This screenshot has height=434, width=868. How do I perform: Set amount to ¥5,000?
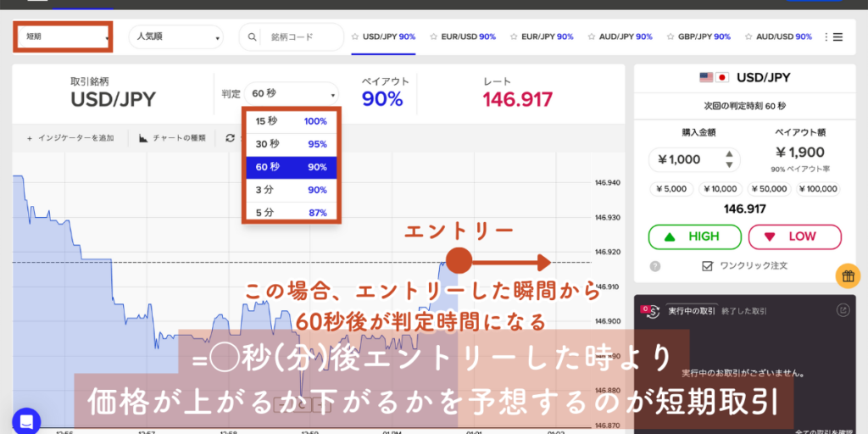[x=671, y=189]
